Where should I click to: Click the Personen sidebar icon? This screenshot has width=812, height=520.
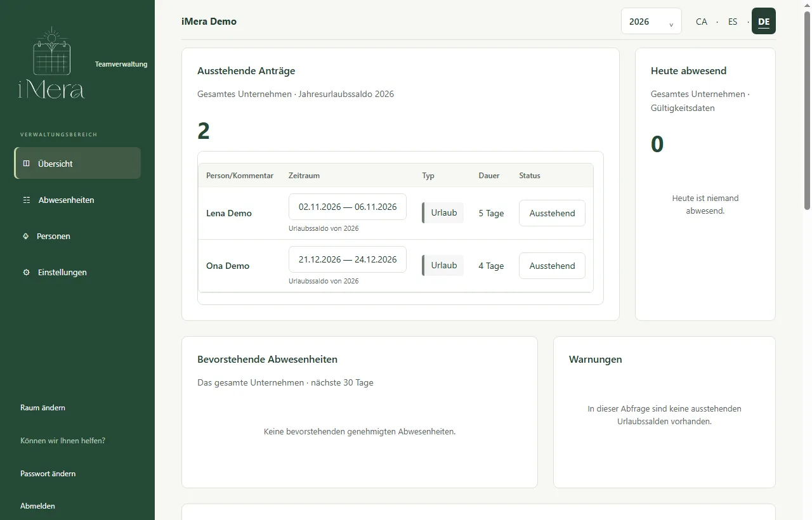point(26,236)
